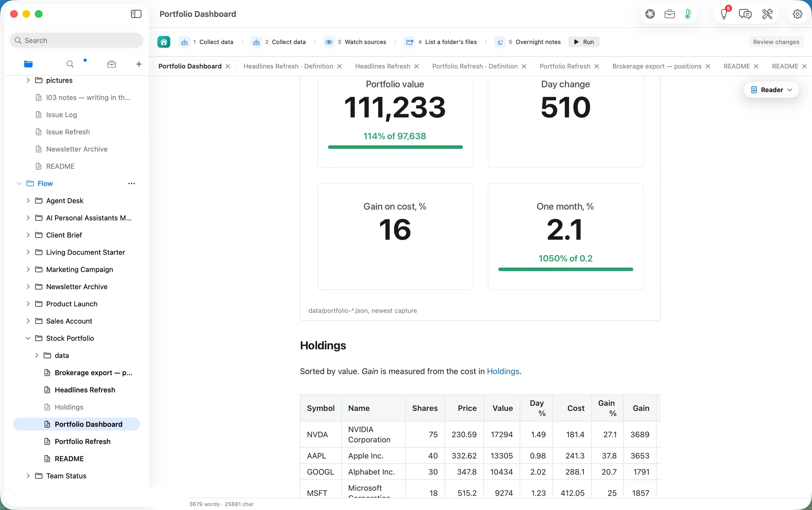Screen dimensions: 812x510
Task: Click the sidebar magnifier search icon
Action: (x=70, y=64)
